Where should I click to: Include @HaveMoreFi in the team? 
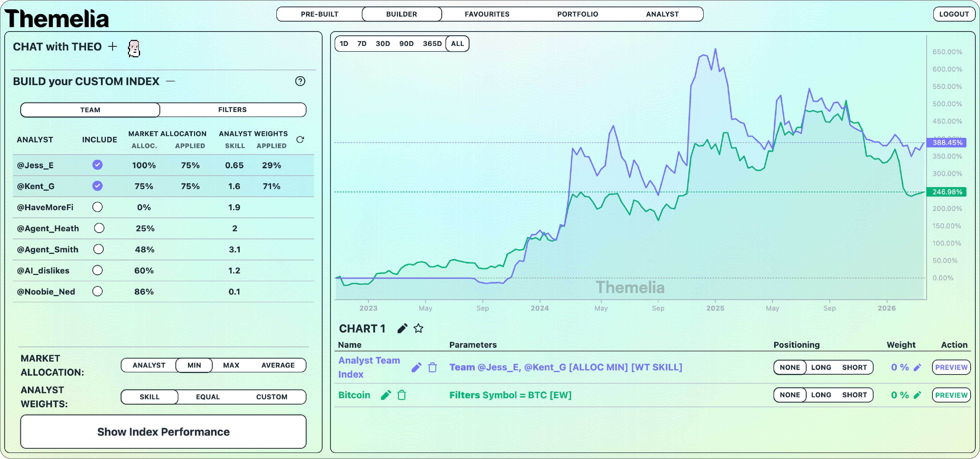97,207
